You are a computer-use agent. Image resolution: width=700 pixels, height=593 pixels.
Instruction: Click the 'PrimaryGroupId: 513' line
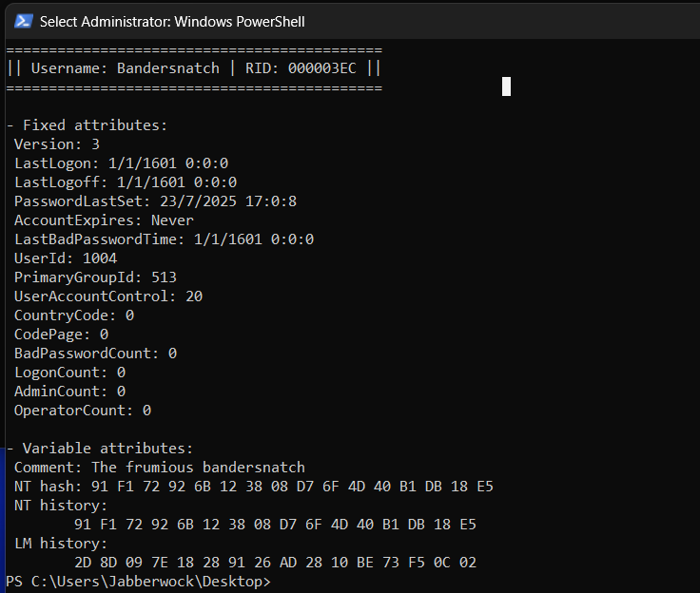point(95,277)
